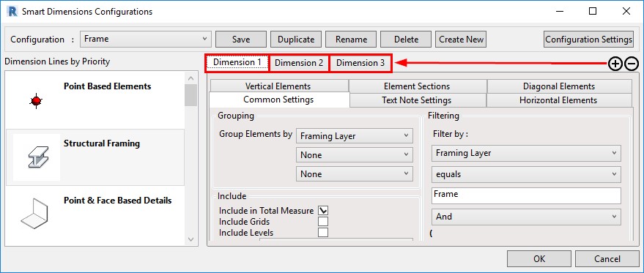The image size is (644, 273).
Task: Click the Delete configuration button
Action: (x=406, y=40)
